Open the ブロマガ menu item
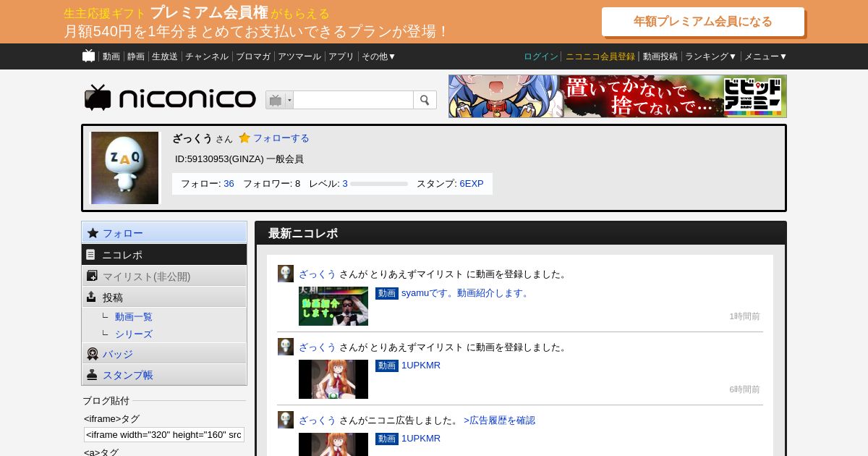 [x=253, y=56]
